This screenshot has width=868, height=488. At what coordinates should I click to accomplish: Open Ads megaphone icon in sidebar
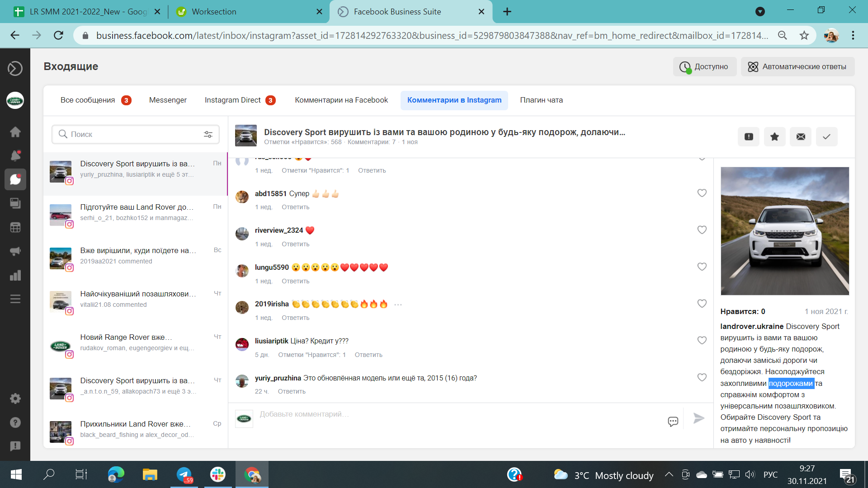coord(15,251)
